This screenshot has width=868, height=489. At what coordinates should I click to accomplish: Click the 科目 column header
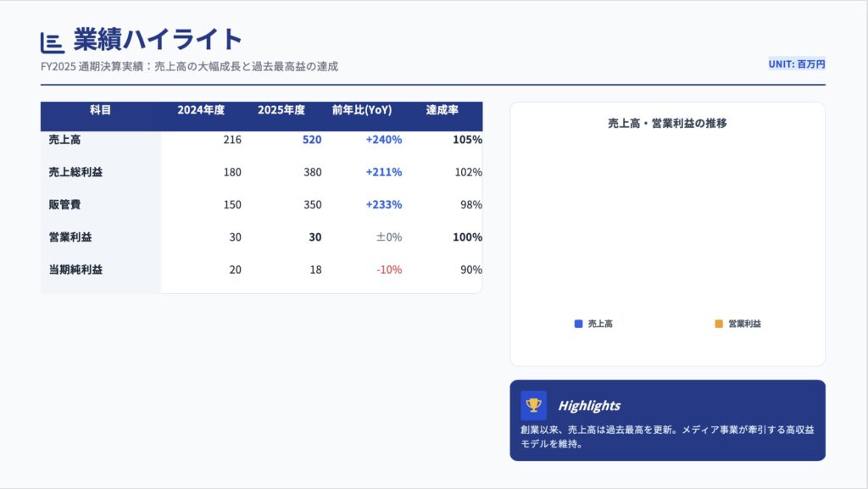click(100, 110)
